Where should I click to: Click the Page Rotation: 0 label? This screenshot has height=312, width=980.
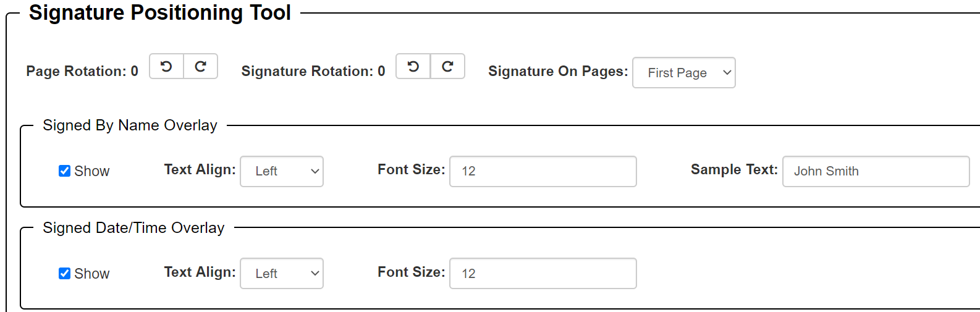82,72
